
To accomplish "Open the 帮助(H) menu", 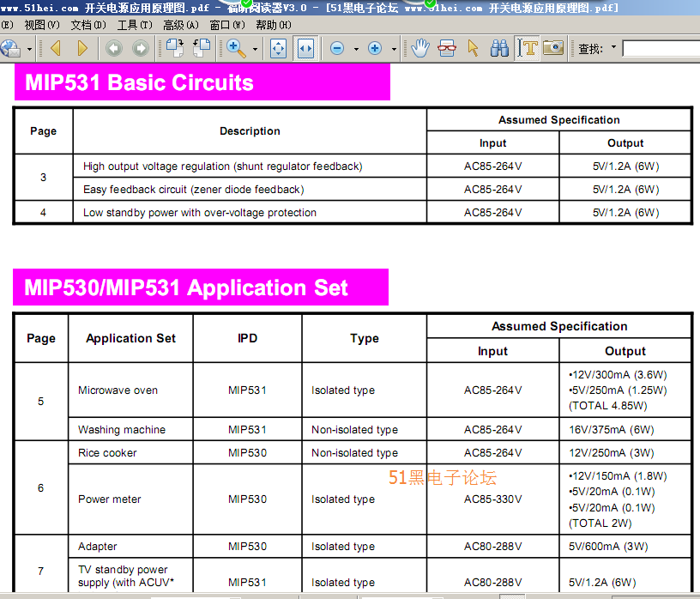I will pyautogui.click(x=274, y=25).
